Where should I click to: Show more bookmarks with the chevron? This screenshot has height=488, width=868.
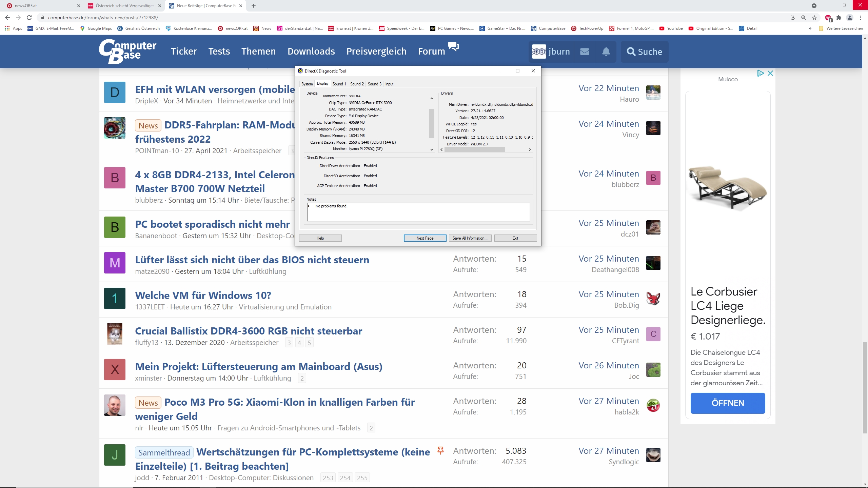[810, 28]
